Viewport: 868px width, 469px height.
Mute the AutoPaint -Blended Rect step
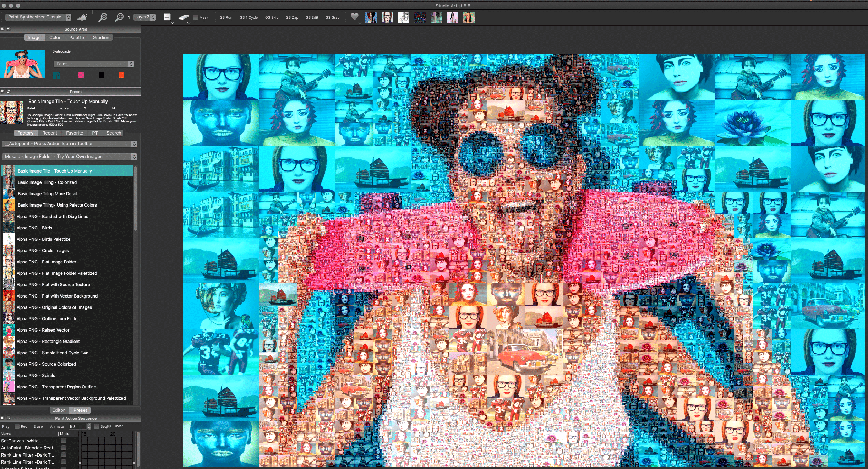point(63,448)
